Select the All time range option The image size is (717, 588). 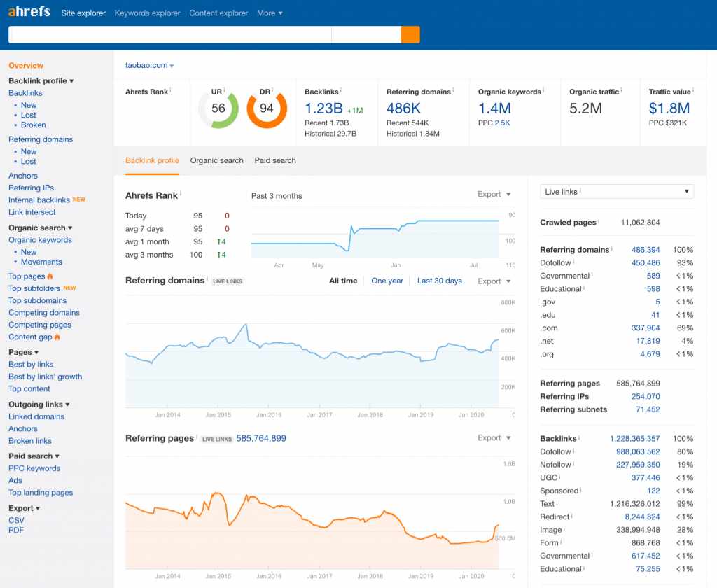343,281
